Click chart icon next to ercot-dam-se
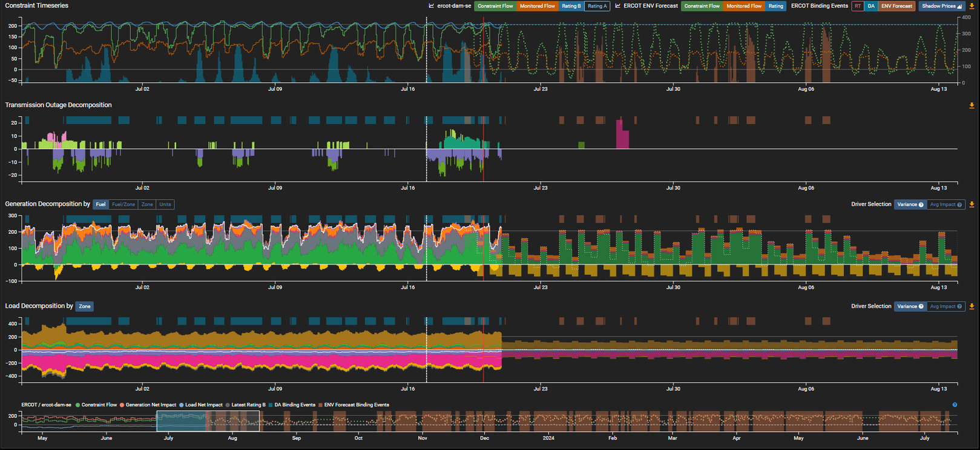Viewport: 980px width, 450px height. (x=432, y=6)
